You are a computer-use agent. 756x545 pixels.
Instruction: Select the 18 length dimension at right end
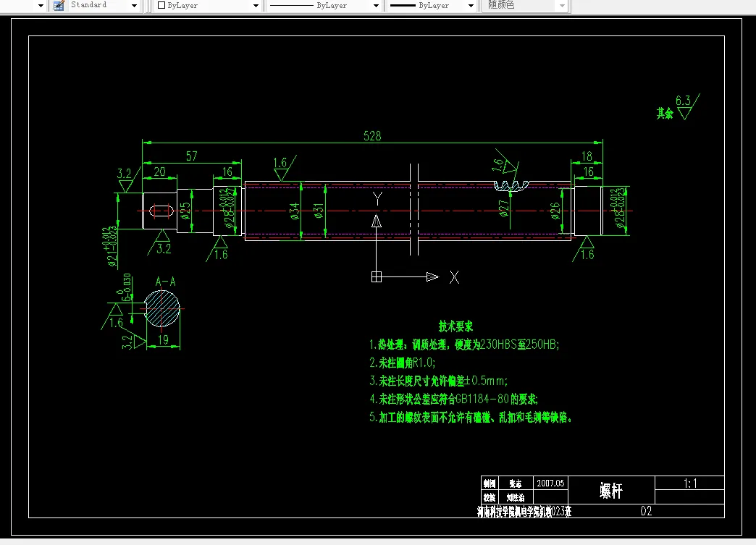pyautogui.click(x=587, y=156)
